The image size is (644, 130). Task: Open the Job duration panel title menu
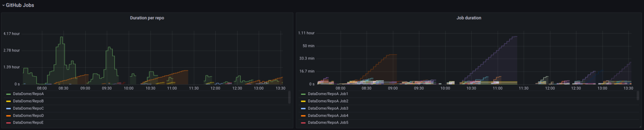click(469, 18)
